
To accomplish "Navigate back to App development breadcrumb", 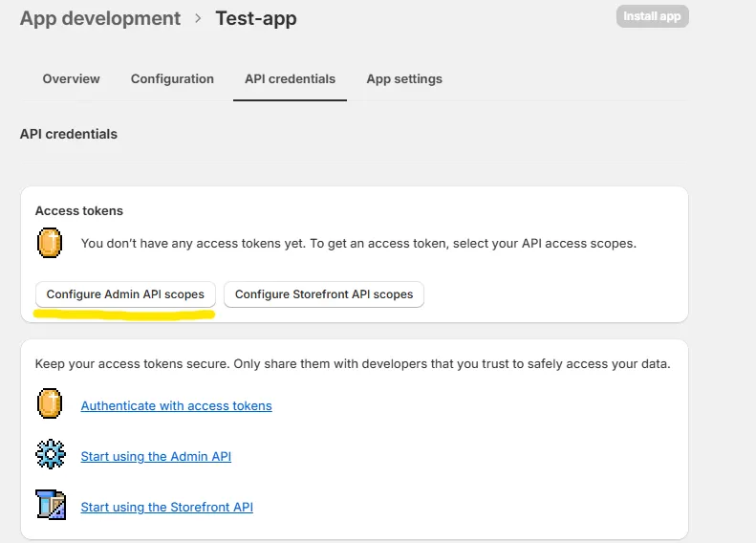I will click(x=100, y=18).
